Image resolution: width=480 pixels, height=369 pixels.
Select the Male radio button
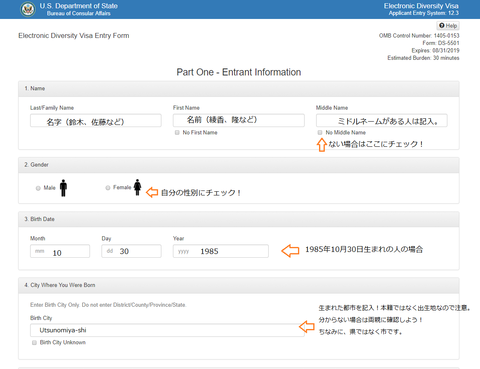click(38, 188)
